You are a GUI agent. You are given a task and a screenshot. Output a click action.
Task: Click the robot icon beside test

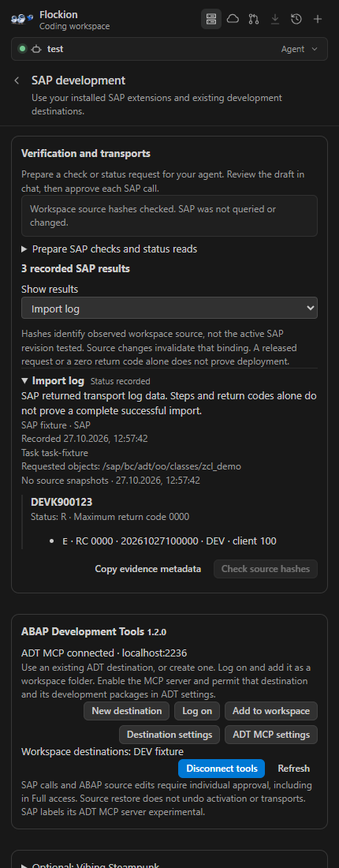point(37,49)
